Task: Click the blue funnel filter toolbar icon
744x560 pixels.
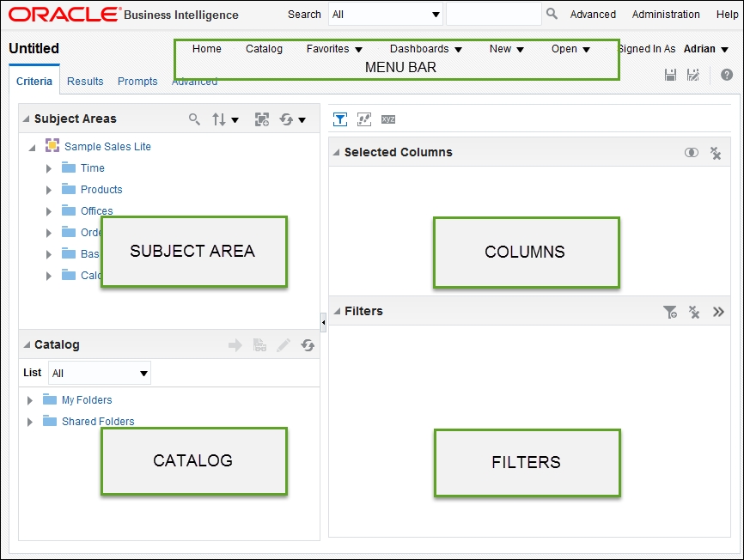Action: pyautogui.click(x=339, y=119)
